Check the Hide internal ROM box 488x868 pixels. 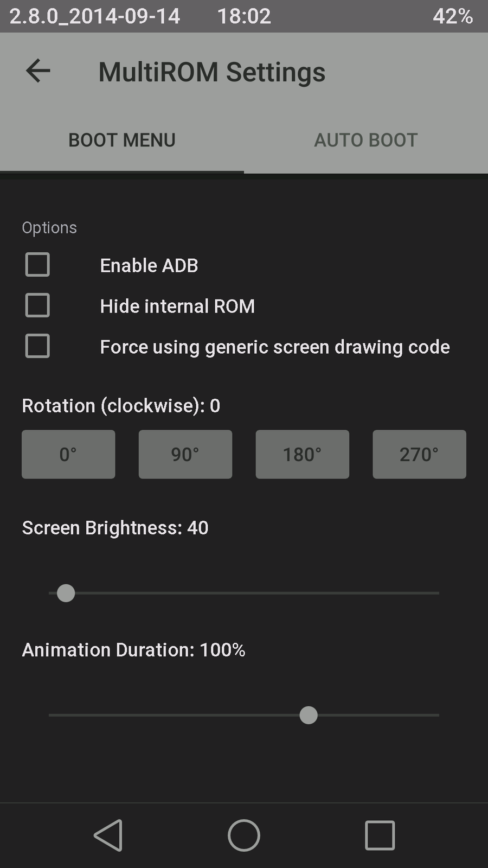pos(37,305)
